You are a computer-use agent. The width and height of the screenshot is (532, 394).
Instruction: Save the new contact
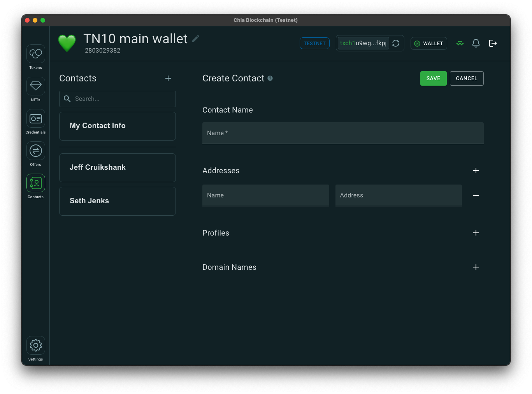click(x=433, y=78)
